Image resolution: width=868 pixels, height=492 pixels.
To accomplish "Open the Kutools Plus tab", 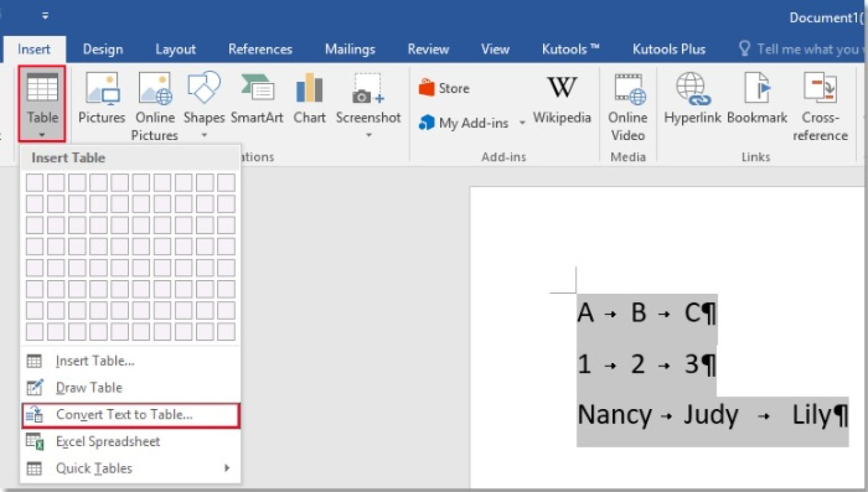I will pyautogui.click(x=669, y=49).
